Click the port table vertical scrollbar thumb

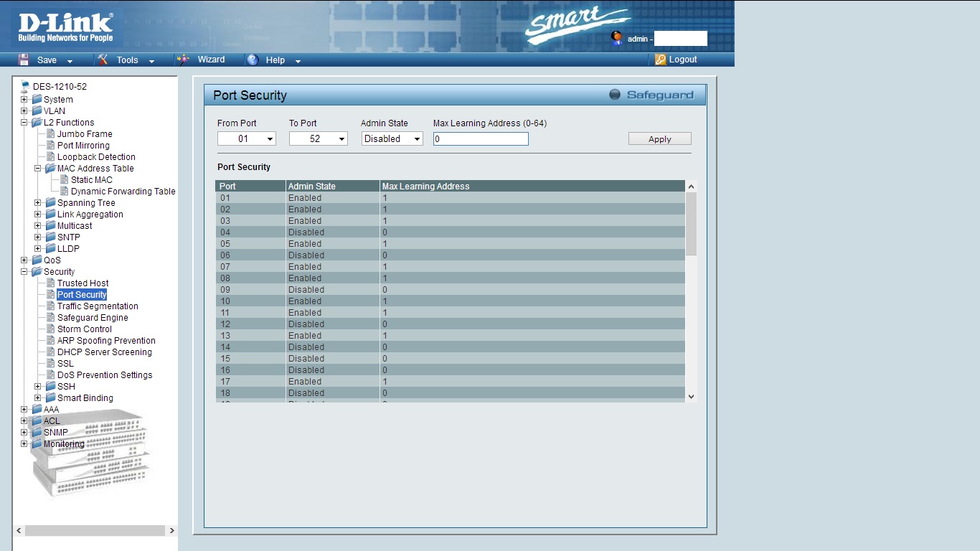(691, 224)
